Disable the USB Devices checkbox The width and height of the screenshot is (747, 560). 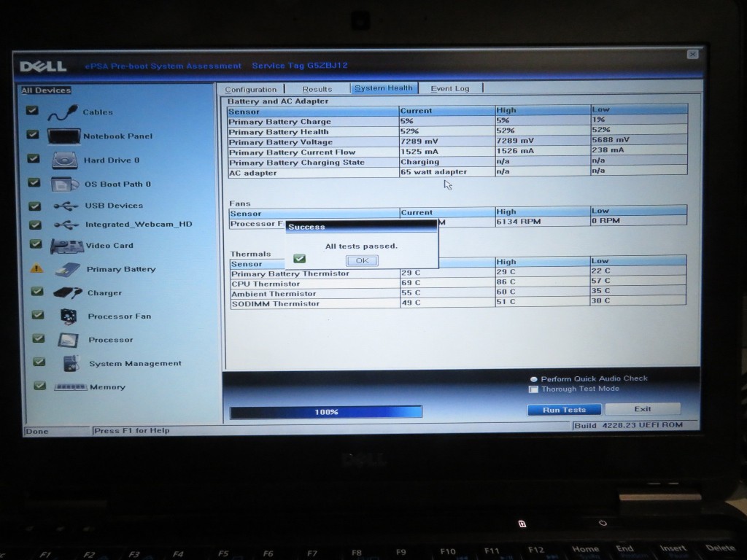point(34,206)
